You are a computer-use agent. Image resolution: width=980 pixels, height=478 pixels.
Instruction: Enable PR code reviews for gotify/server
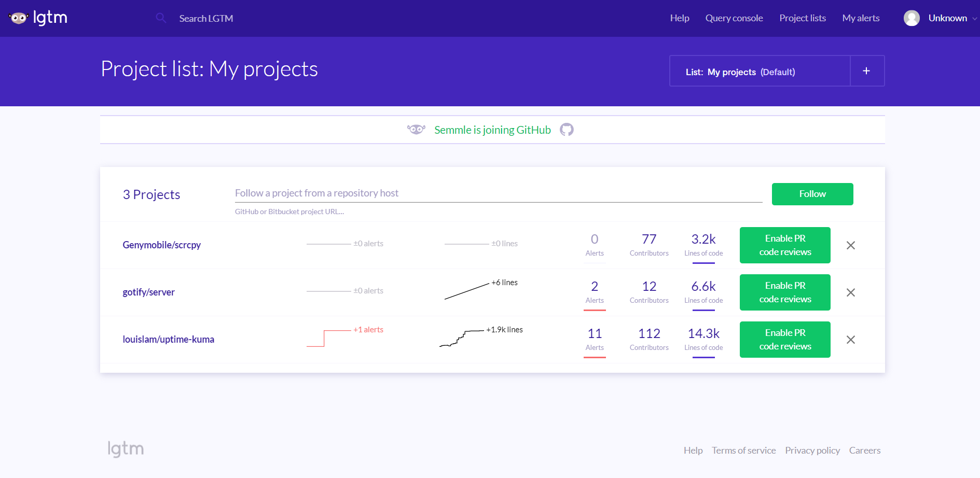pos(785,292)
